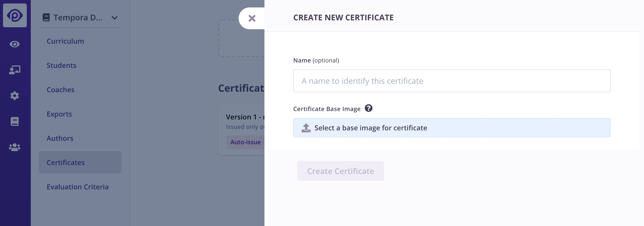
Task: Select a base image for the certificate
Action: point(451,128)
